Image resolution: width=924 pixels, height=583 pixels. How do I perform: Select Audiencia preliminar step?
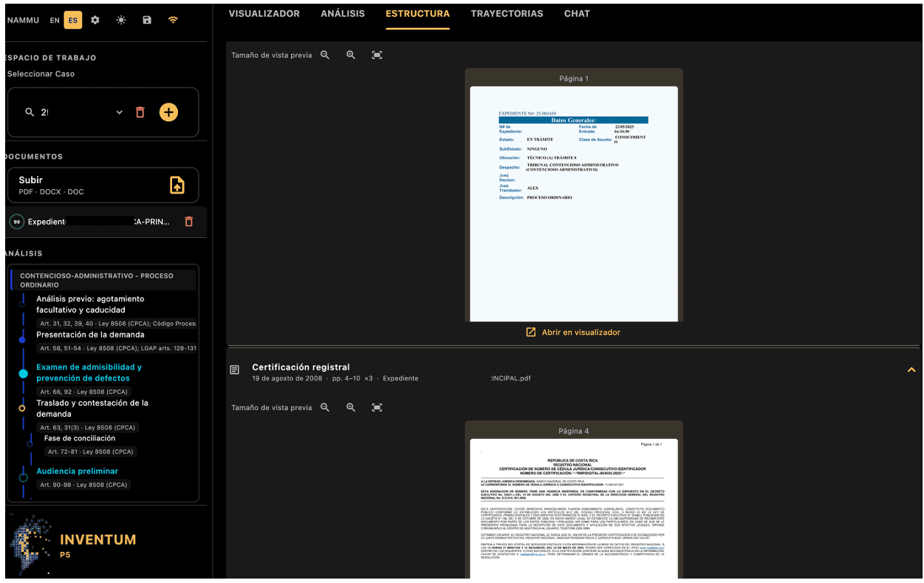pyautogui.click(x=77, y=471)
